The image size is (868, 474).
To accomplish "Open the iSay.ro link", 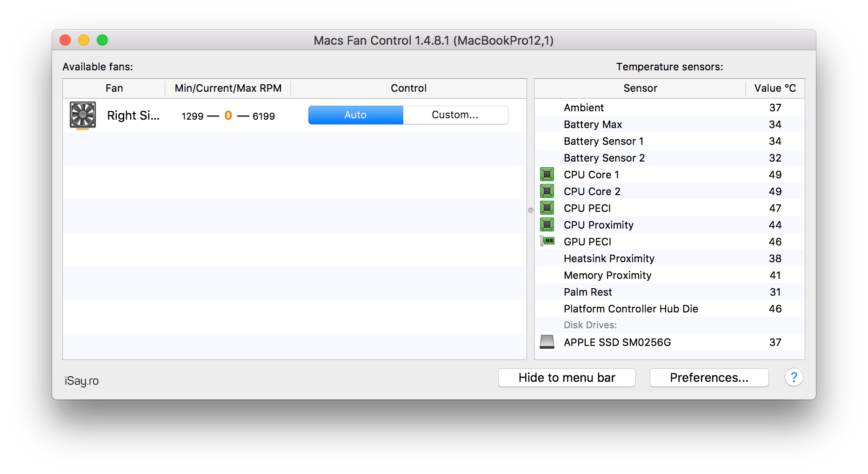I will point(81,381).
